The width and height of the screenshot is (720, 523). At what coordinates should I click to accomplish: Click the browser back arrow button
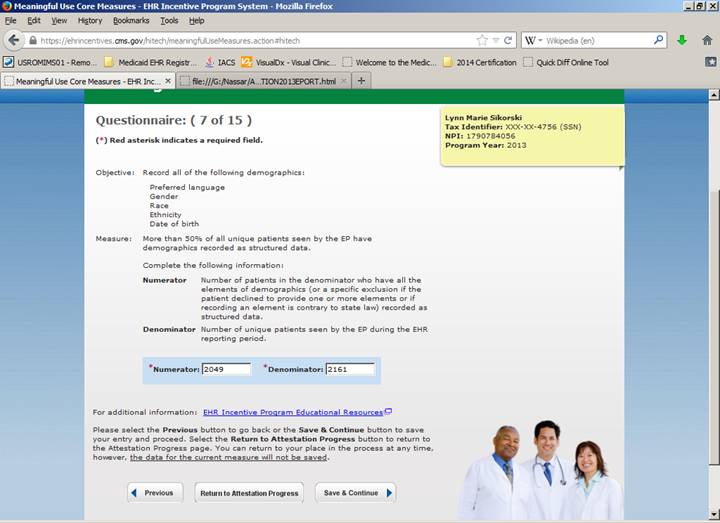click(13, 41)
